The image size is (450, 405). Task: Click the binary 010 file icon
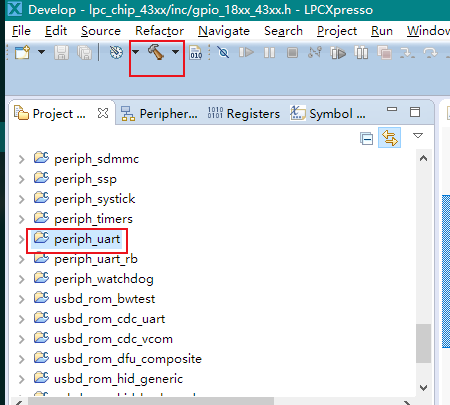point(196,53)
